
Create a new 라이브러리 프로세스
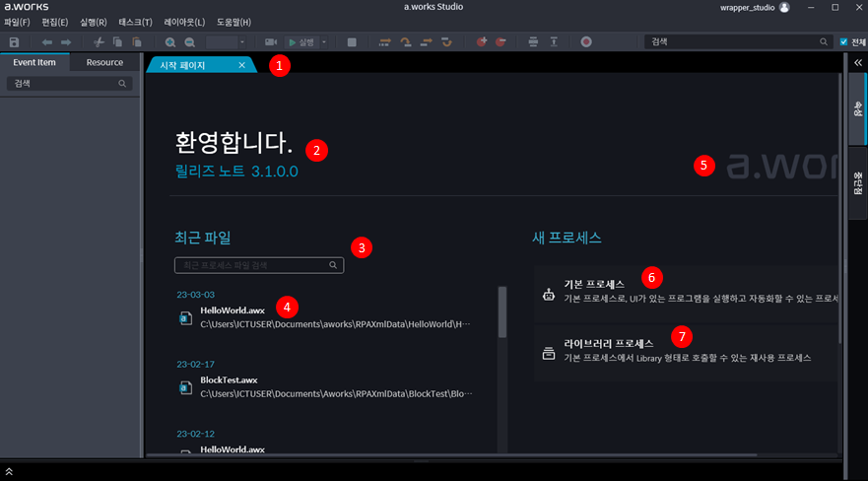pyautogui.click(x=686, y=352)
